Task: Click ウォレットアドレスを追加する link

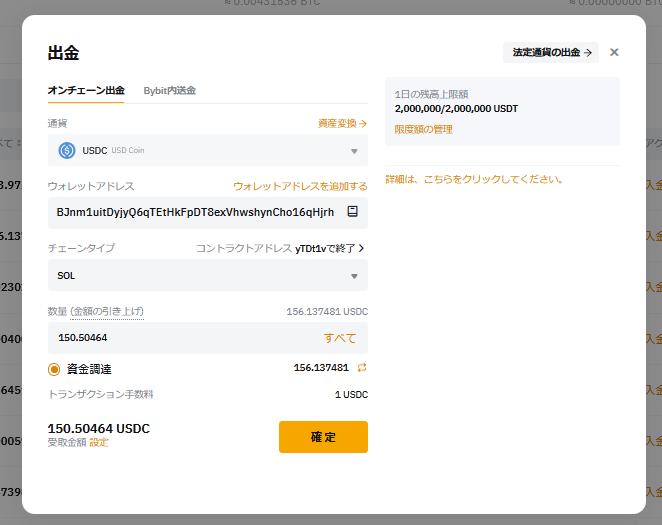Action: [300, 186]
